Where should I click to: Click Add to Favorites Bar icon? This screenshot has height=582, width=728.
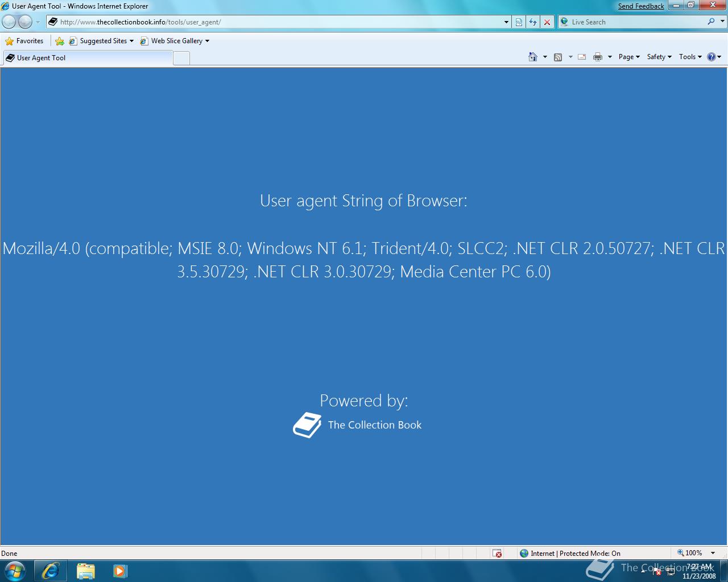tap(60, 41)
